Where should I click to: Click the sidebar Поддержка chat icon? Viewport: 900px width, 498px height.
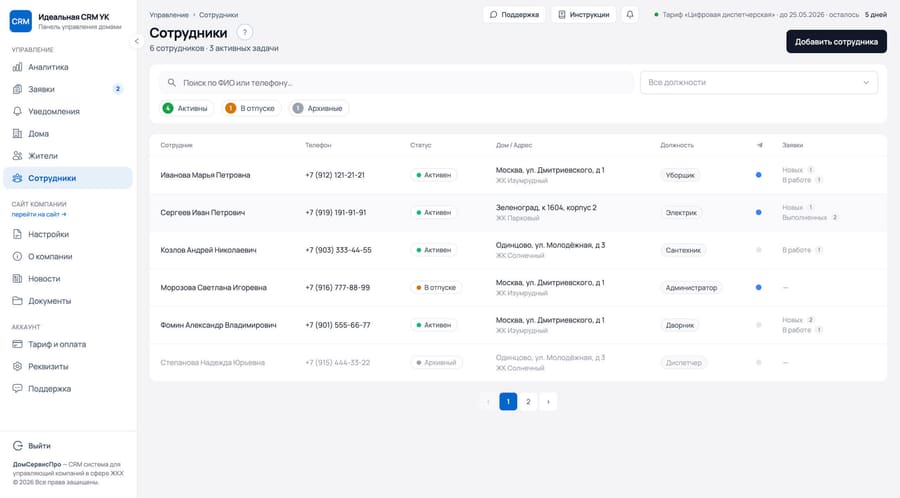(x=17, y=388)
